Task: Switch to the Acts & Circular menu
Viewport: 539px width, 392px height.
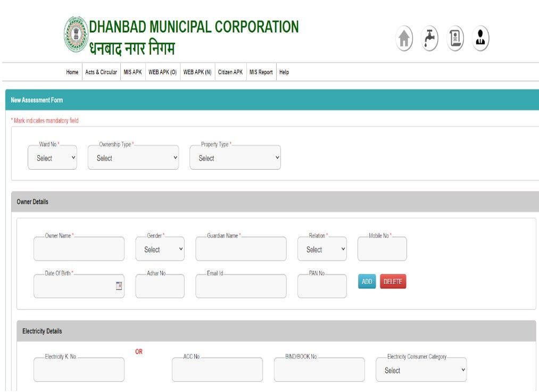Action: click(101, 72)
